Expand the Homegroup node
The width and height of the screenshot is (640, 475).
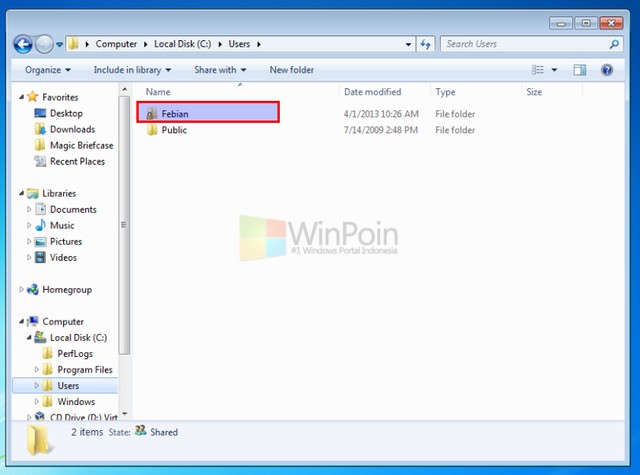21,289
